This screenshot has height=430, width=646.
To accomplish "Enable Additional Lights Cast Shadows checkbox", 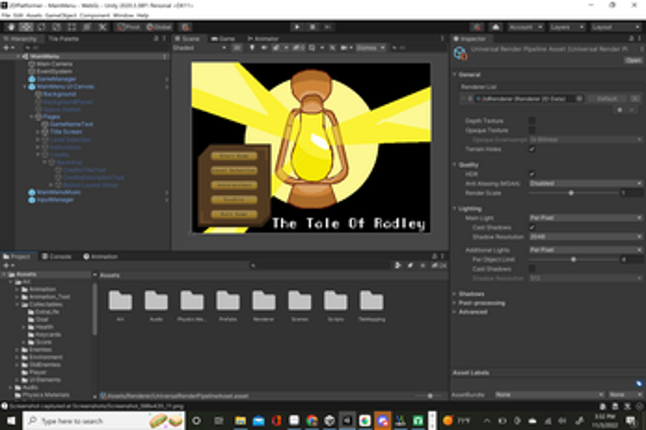I will [532, 269].
